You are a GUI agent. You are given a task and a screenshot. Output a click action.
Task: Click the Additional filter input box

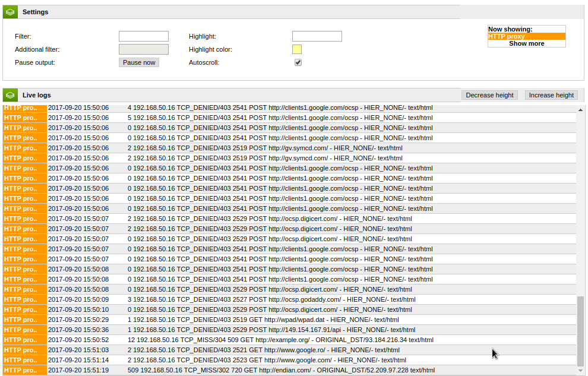[144, 49]
